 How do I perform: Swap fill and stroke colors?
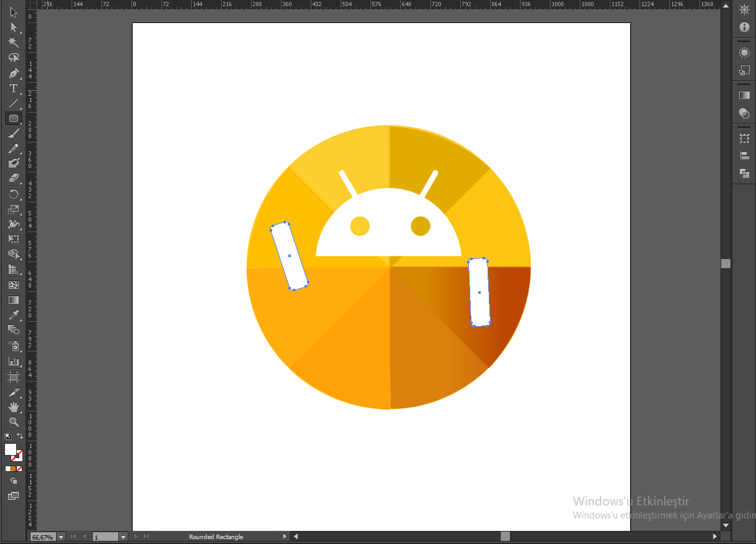(x=20, y=436)
